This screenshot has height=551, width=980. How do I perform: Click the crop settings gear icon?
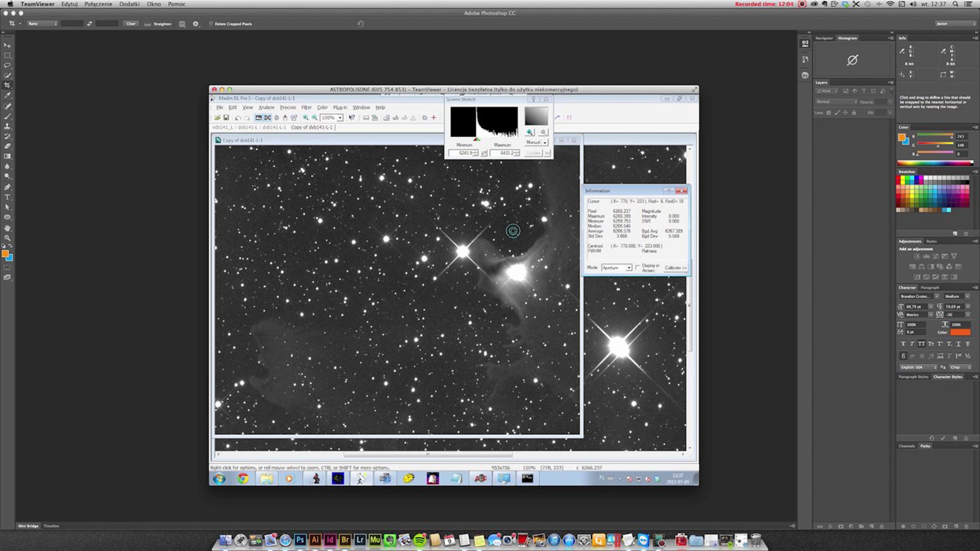tap(196, 24)
